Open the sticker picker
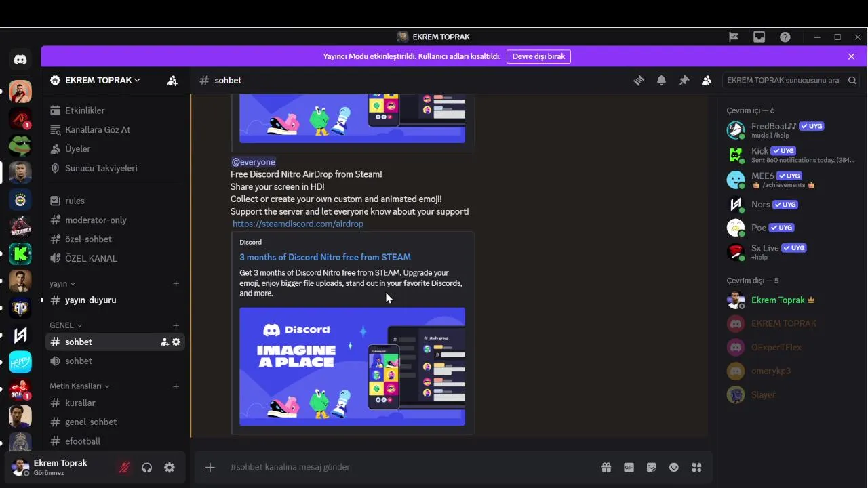Viewport: 868px width, 488px height. point(652,467)
